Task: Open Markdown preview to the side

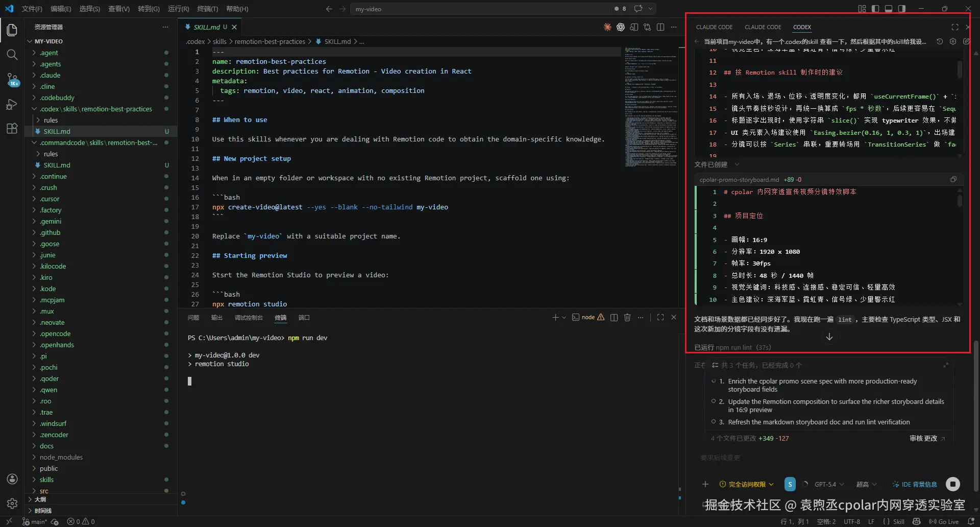Action: pyautogui.click(x=634, y=27)
